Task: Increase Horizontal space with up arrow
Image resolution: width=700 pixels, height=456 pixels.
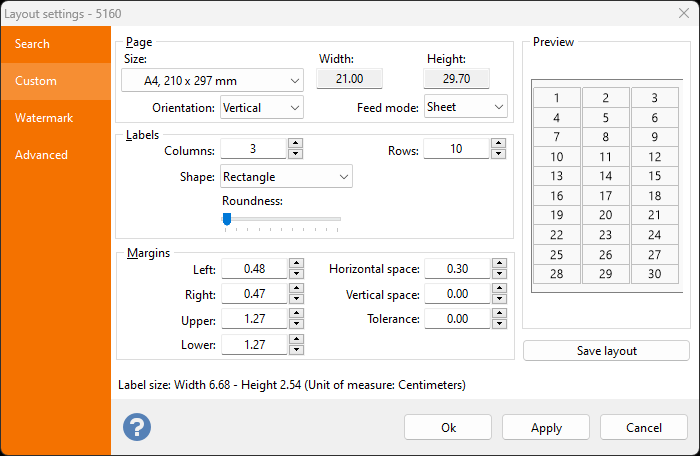Action: pos(498,264)
